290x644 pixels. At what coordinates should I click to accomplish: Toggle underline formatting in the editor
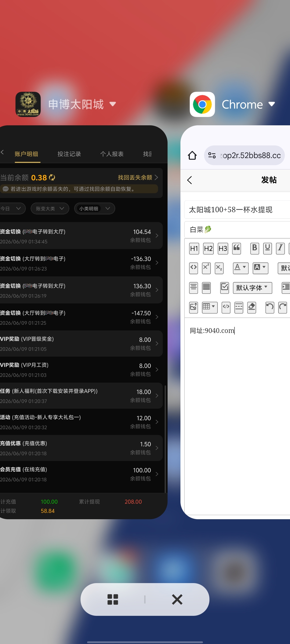(267, 248)
